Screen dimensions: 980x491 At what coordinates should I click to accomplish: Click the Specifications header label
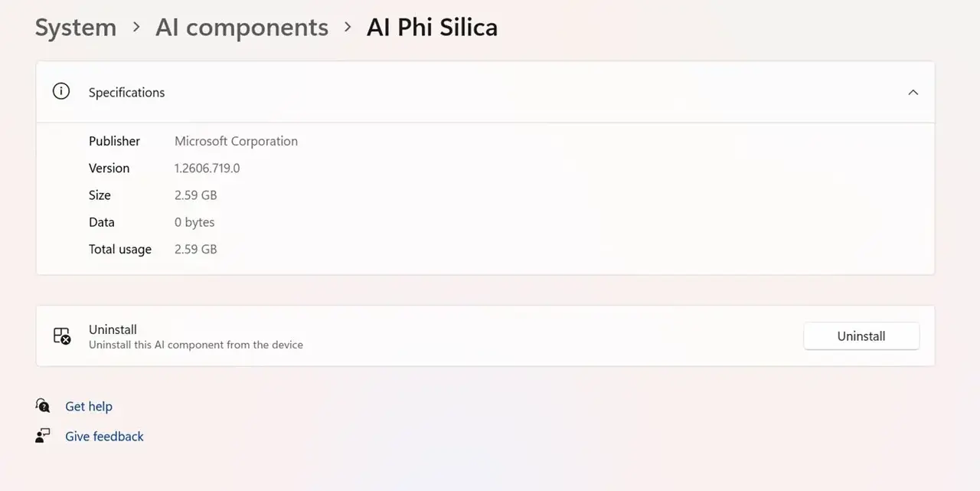pyautogui.click(x=126, y=92)
